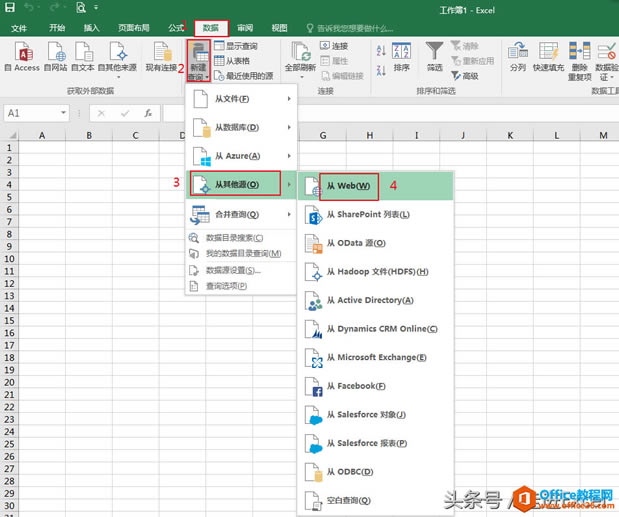
Task: Click 高级 (Advanced) filter button
Action: point(465,76)
